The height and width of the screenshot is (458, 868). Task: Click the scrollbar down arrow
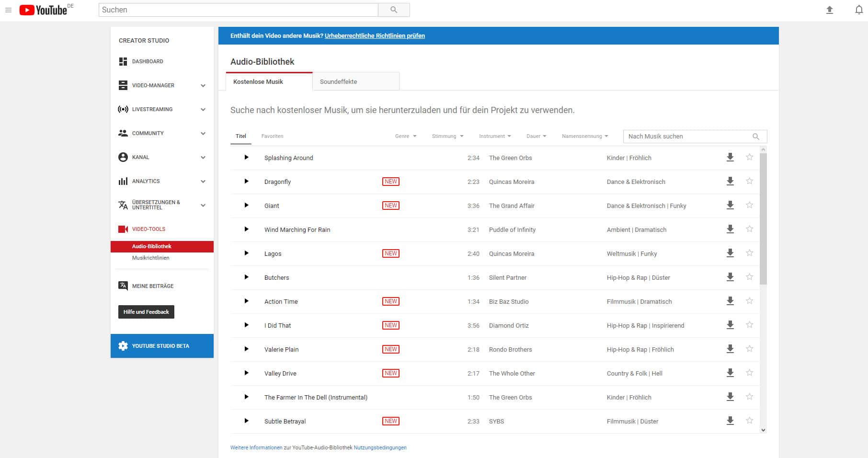tap(763, 430)
